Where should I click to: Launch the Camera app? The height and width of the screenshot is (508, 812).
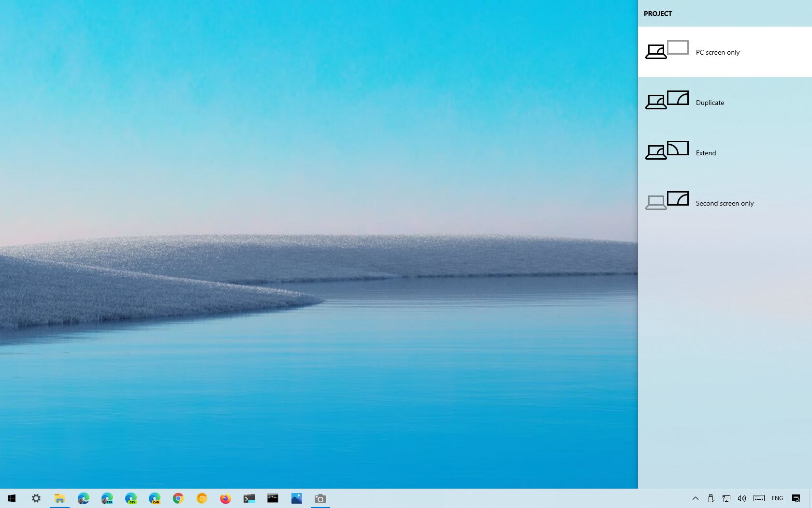point(320,498)
